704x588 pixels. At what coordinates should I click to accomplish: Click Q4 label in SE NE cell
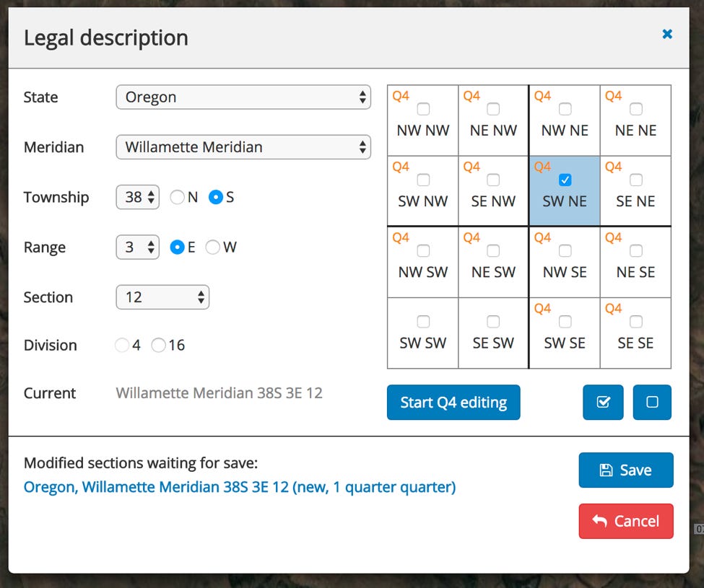click(613, 167)
